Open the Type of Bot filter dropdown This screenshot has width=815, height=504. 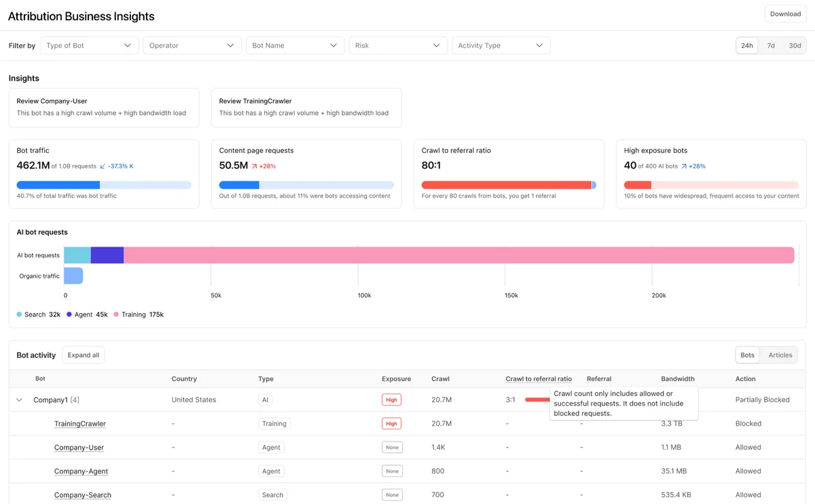click(89, 46)
